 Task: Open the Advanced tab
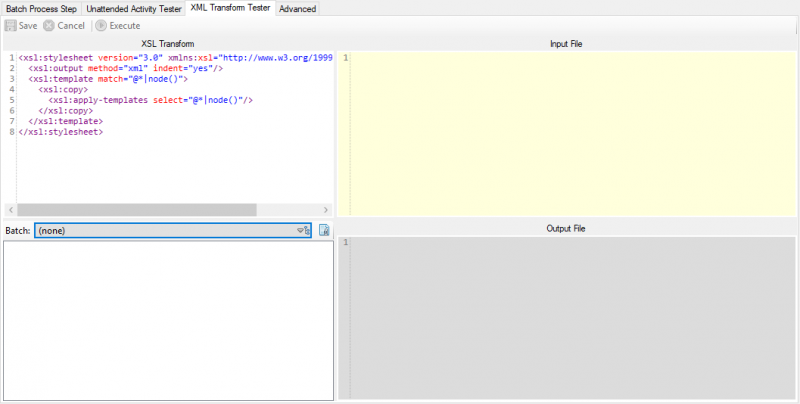pyautogui.click(x=297, y=9)
